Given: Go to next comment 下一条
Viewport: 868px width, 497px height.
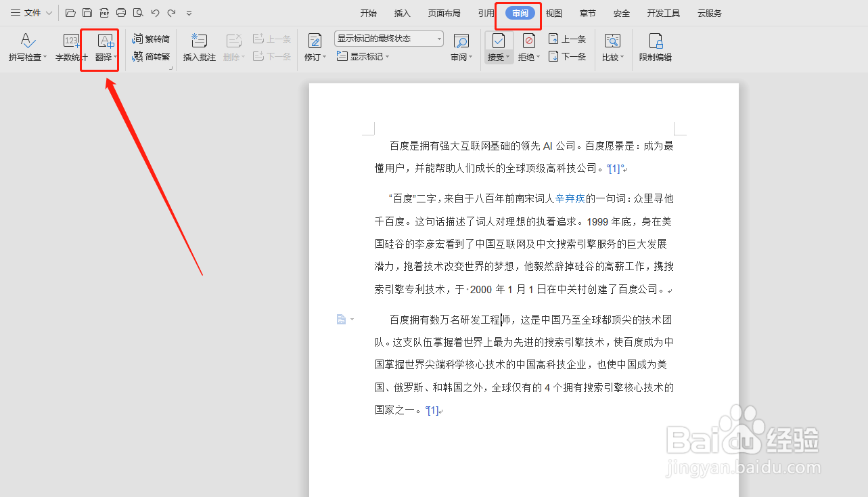Looking at the screenshot, I should [272, 57].
